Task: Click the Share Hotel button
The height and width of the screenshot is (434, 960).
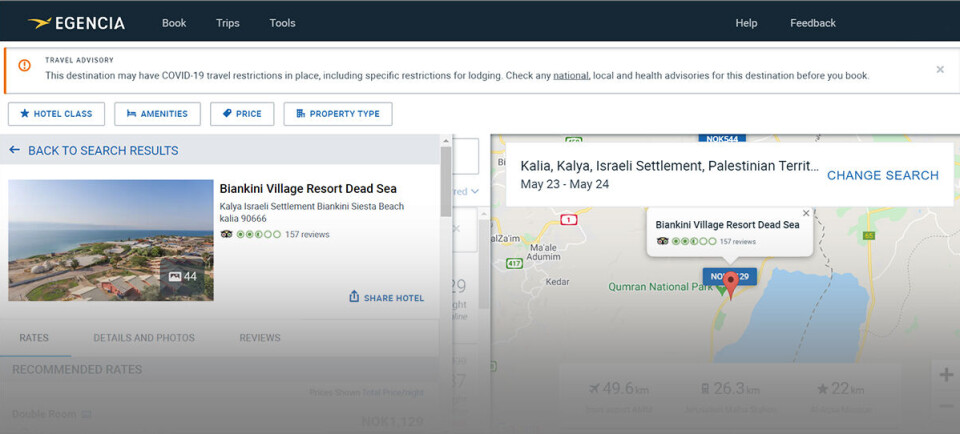Action: pyautogui.click(x=386, y=298)
